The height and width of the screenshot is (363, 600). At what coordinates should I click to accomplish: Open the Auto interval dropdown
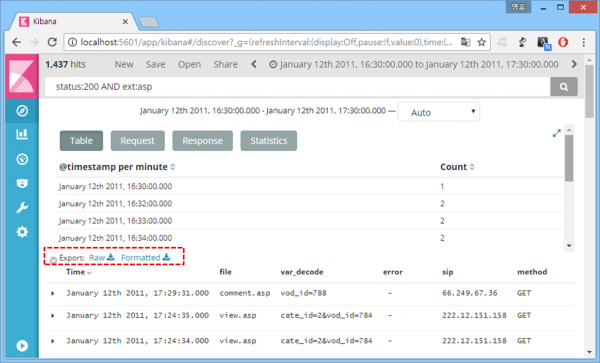[x=439, y=112]
